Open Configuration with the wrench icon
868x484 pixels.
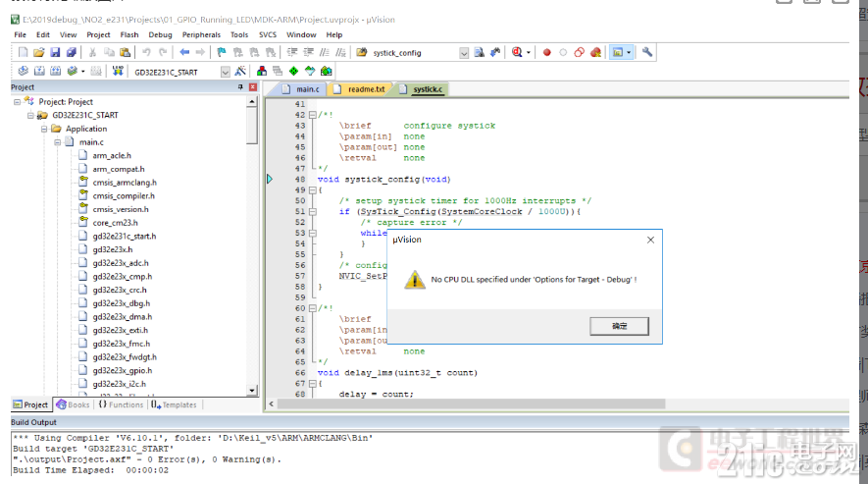coord(647,53)
